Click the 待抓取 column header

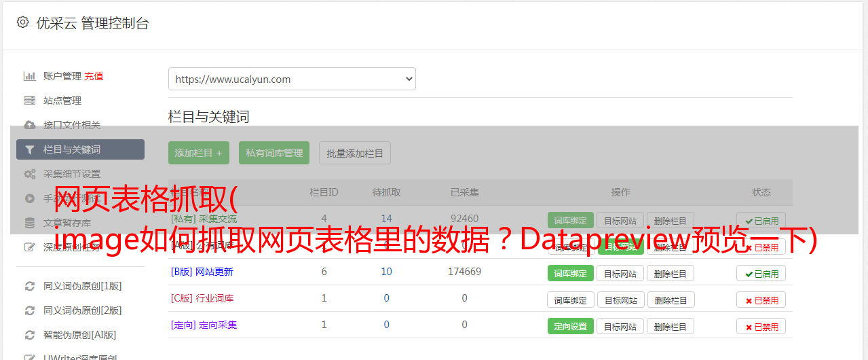point(386,192)
